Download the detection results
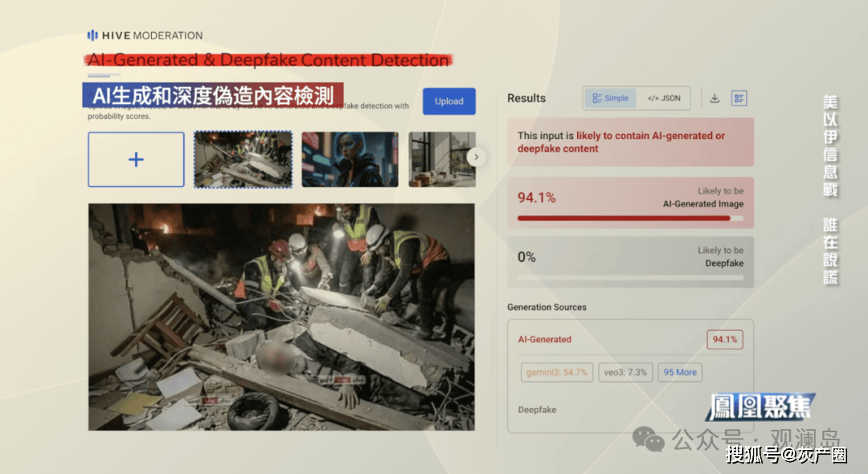This screenshot has height=474, width=868. (x=714, y=99)
